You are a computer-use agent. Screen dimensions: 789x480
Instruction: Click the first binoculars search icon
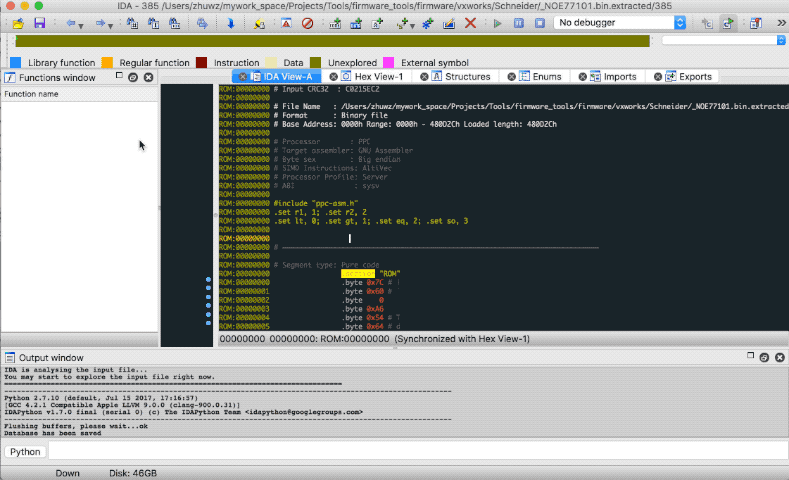click(132, 23)
